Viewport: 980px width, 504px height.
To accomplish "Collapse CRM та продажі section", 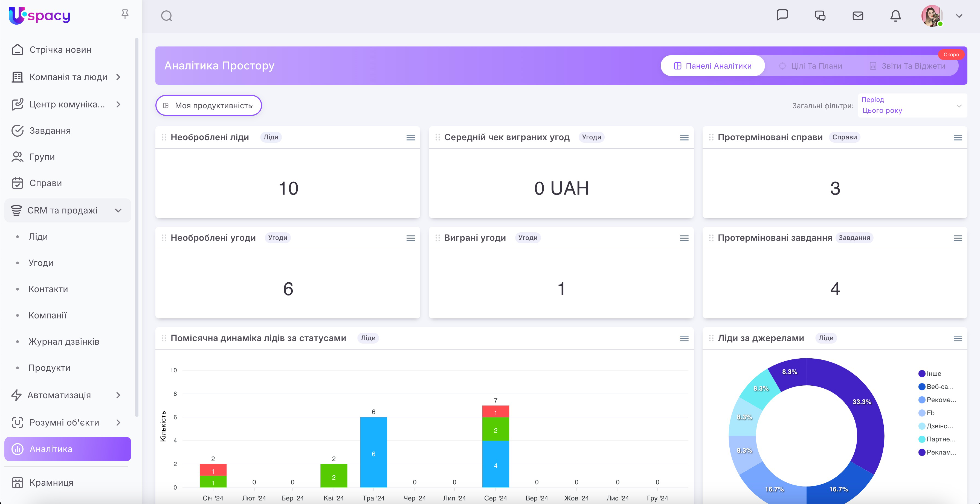I will [118, 210].
